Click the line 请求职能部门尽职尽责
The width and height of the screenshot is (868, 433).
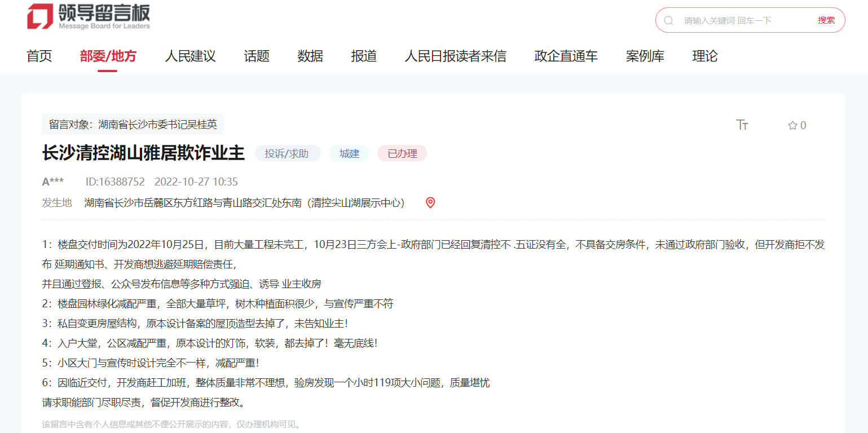[143, 403]
